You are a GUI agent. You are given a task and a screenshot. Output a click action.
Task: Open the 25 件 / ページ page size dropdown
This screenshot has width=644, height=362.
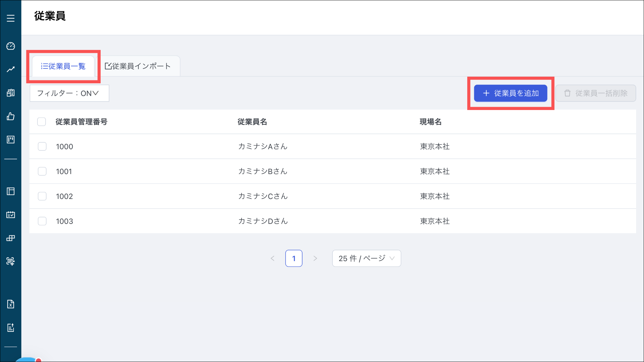coord(366,258)
